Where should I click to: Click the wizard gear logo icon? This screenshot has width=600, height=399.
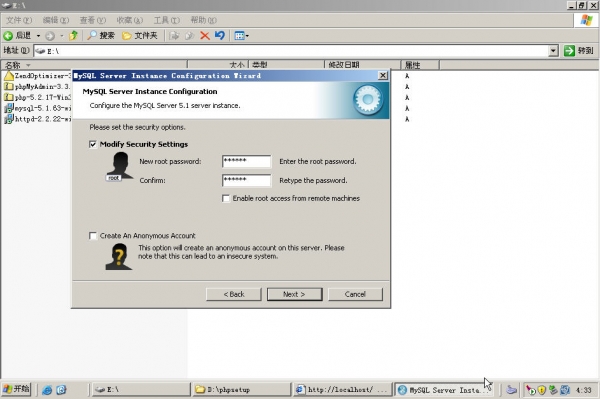point(368,100)
